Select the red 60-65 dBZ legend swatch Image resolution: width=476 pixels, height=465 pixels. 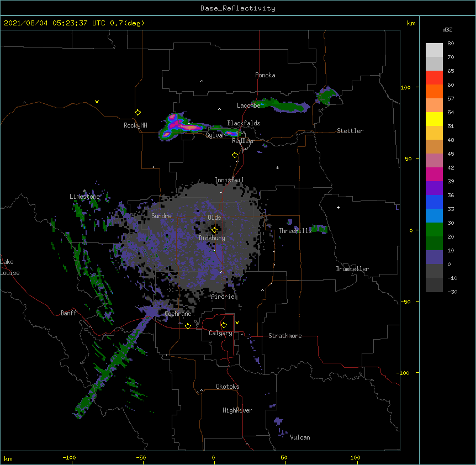[x=434, y=77]
